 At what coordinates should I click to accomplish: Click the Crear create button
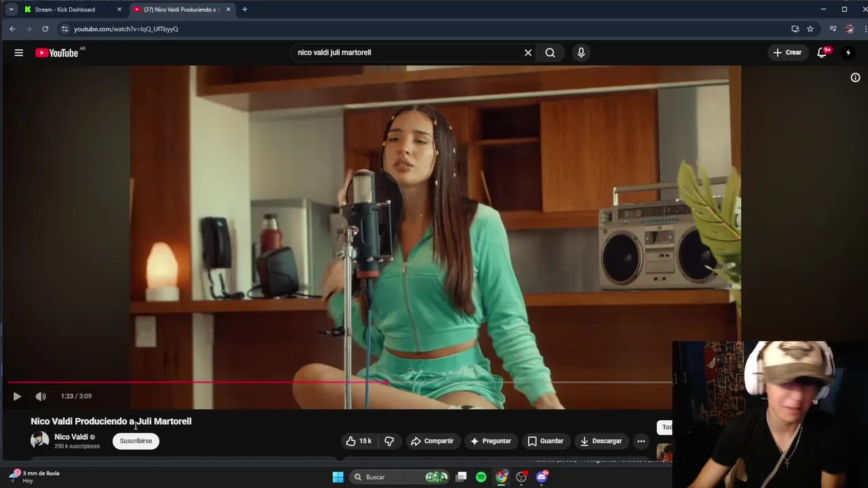pos(787,52)
